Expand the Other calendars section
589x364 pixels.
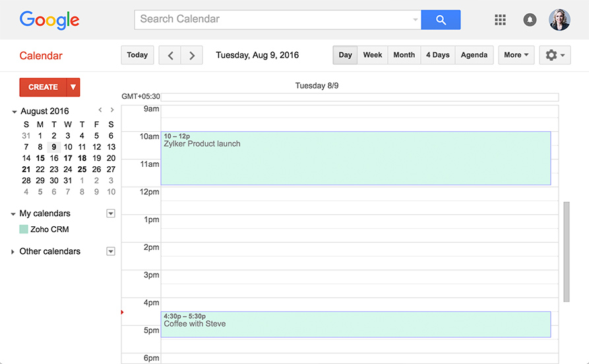13,252
